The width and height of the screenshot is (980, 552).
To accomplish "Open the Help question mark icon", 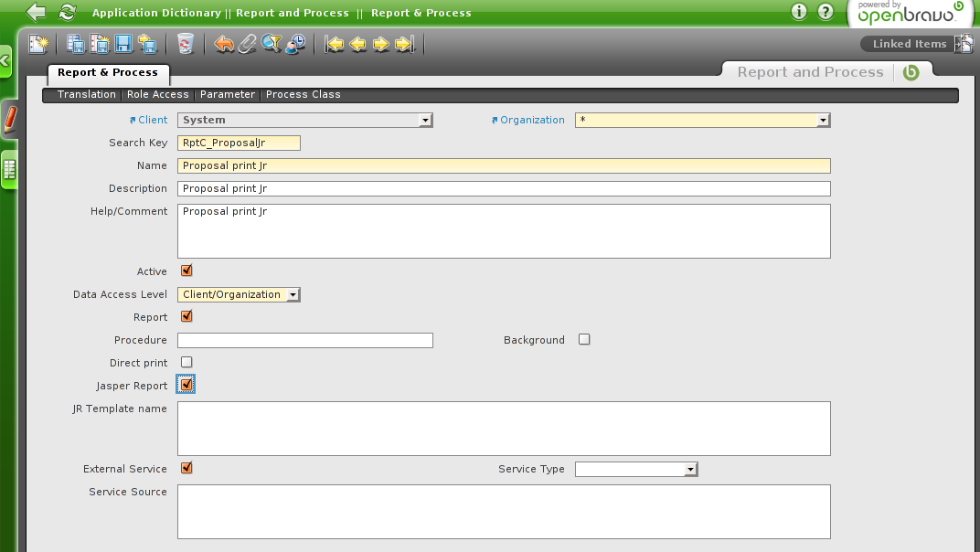I will tap(826, 12).
